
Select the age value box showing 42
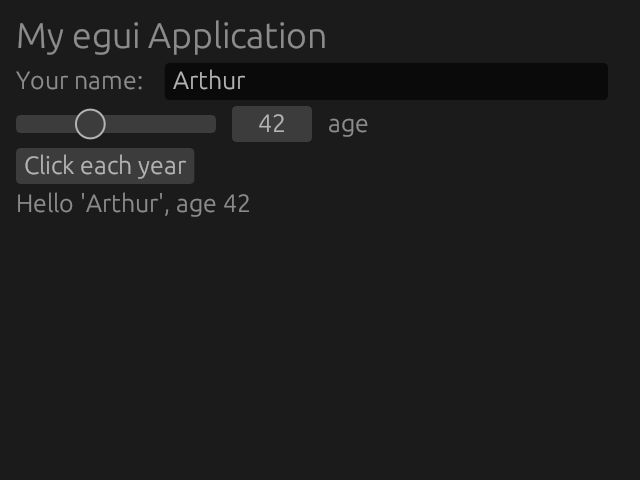tap(272, 124)
